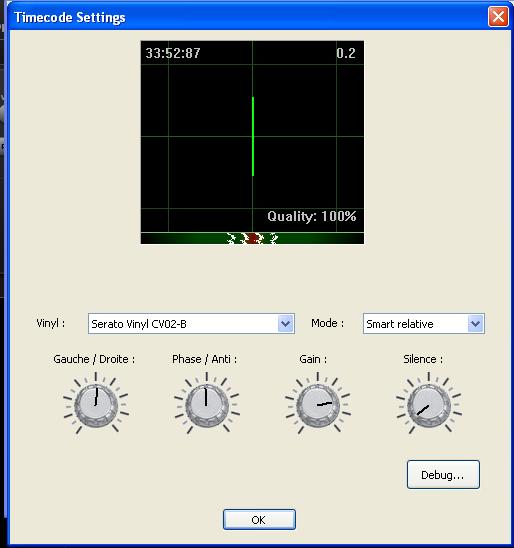This screenshot has height=548, width=514.
Task: Click the Mode : label
Action: 327,323
